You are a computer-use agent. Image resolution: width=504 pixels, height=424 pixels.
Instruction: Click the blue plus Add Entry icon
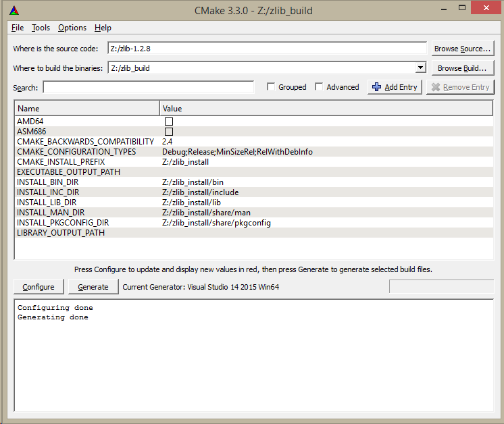pyautogui.click(x=377, y=87)
